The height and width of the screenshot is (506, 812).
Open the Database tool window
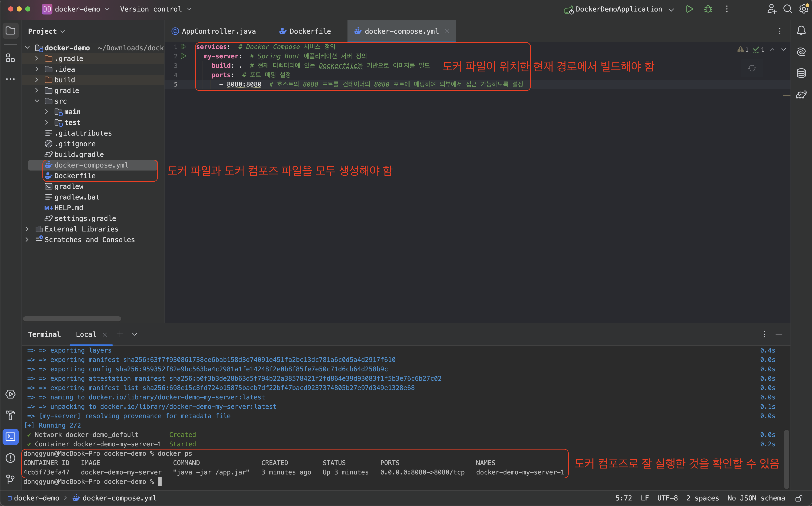pos(801,73)
